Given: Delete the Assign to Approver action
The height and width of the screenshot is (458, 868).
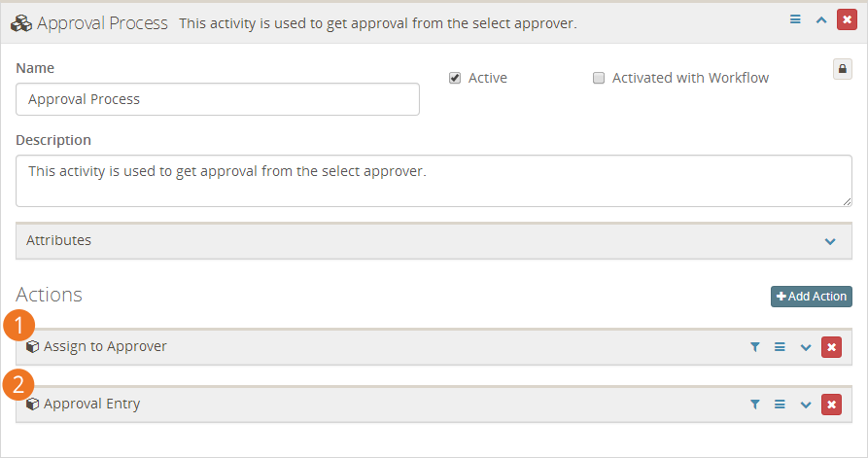Looking at the screenshot, I should pyautogui.click(x=831, y=347).
